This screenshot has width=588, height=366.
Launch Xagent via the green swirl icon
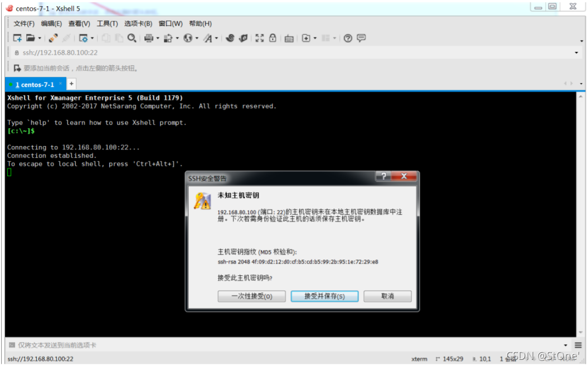click(x=244, y=38)
